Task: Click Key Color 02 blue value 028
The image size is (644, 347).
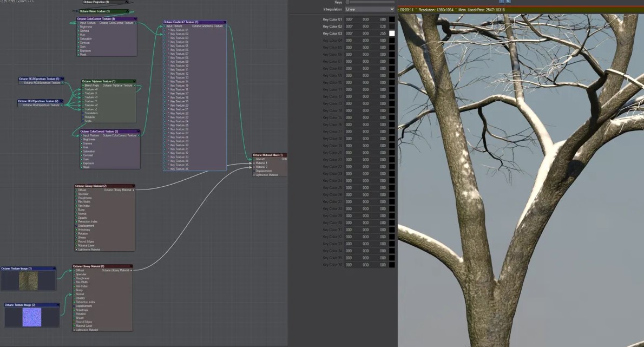Action: click(x=383, y=27)
